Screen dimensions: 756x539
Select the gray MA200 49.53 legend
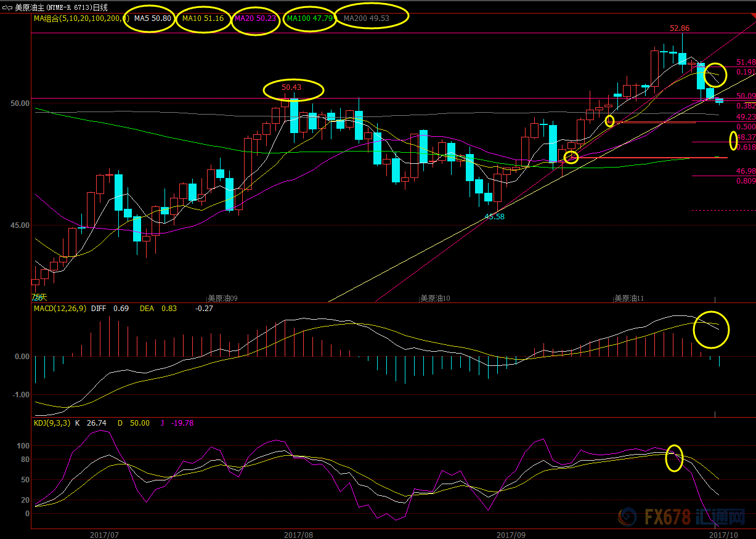click(366, 18)
